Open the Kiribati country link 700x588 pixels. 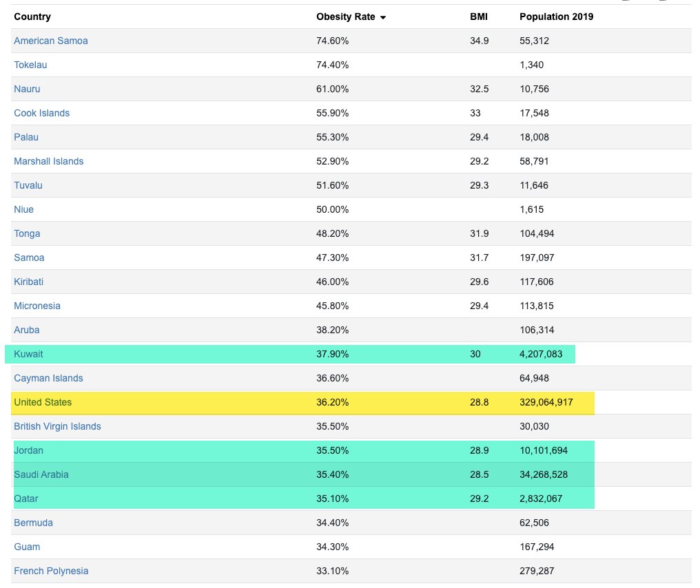coord(28,282)
